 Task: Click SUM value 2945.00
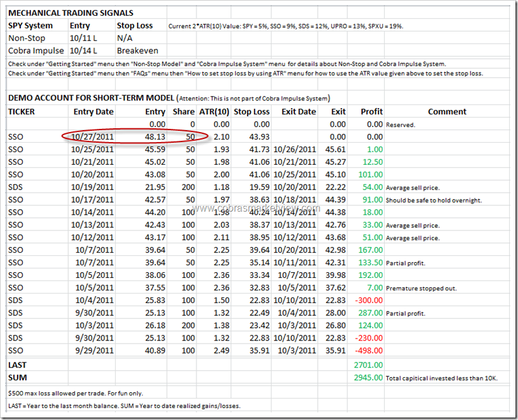[368, 378]
